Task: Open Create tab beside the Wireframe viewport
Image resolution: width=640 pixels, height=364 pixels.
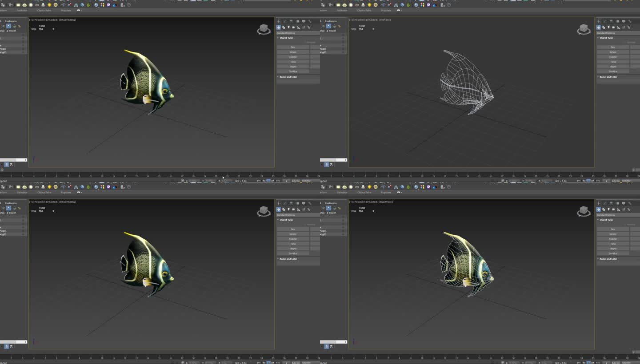Action: click(x=599, y=21)
